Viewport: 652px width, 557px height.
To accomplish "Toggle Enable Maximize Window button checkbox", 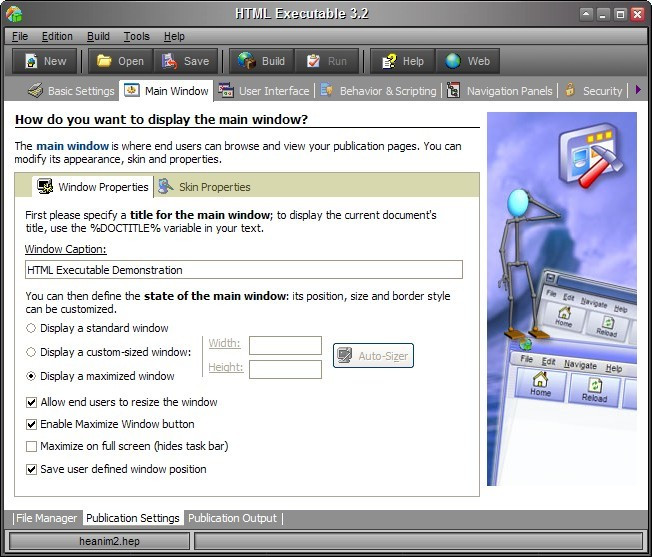I will point(110,424).
